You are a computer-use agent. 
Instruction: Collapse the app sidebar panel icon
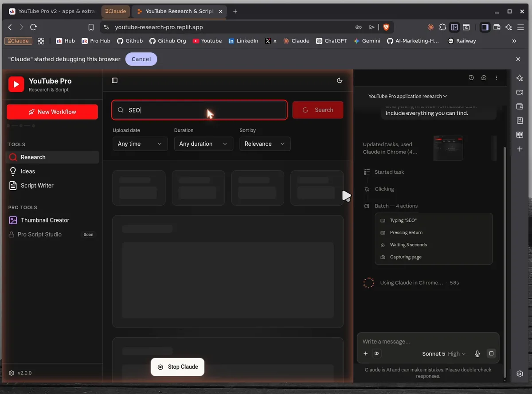[115, 80]
